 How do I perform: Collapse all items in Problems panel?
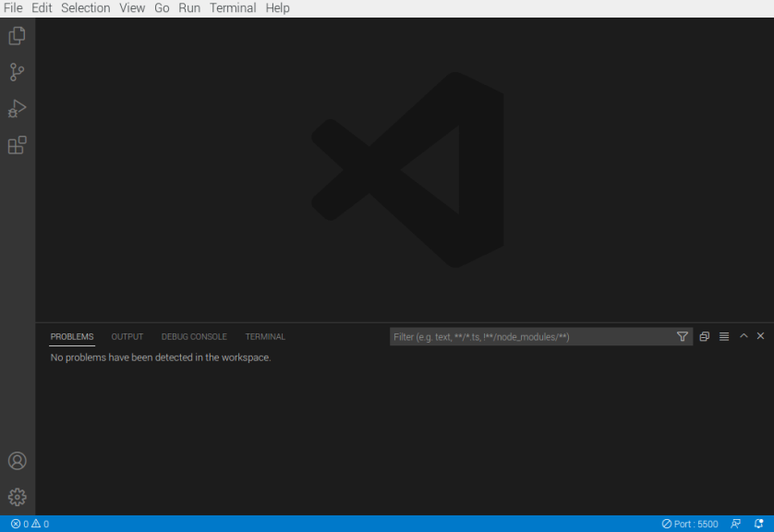point(704,337)
